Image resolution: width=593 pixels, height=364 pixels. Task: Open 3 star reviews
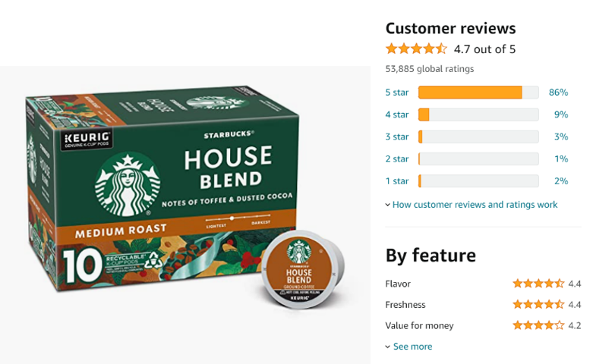click(x=396, y=136)
